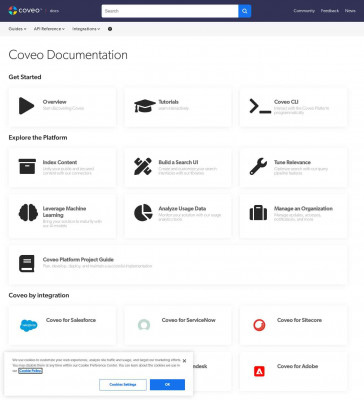The image size is (364, 400).
Task: Open the Overview card title
Action: [x=55, y=102]
